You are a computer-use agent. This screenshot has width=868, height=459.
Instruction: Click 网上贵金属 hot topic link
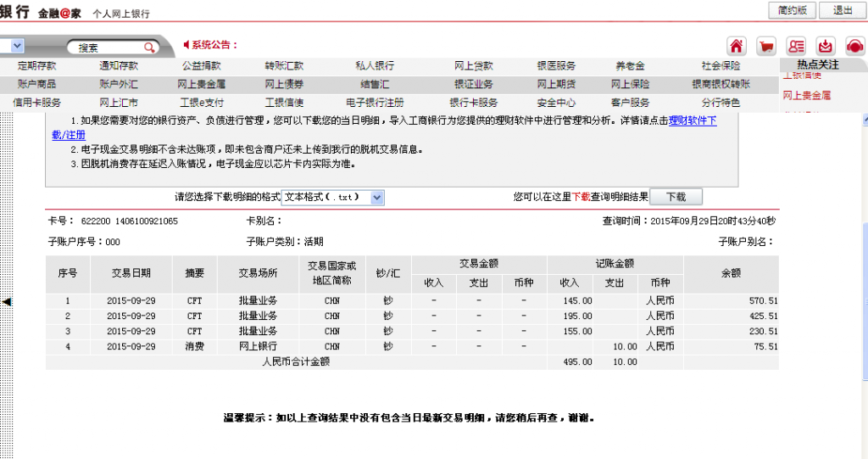click(806, 95)
